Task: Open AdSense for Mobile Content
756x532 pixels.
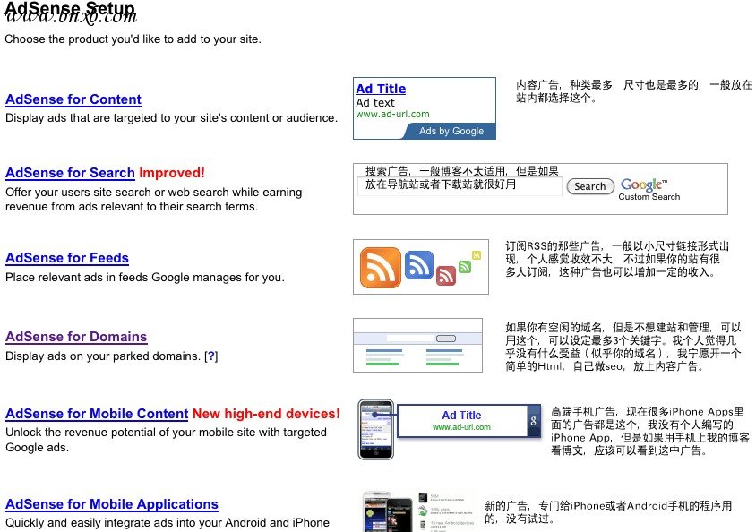Action: coord(97,414)
